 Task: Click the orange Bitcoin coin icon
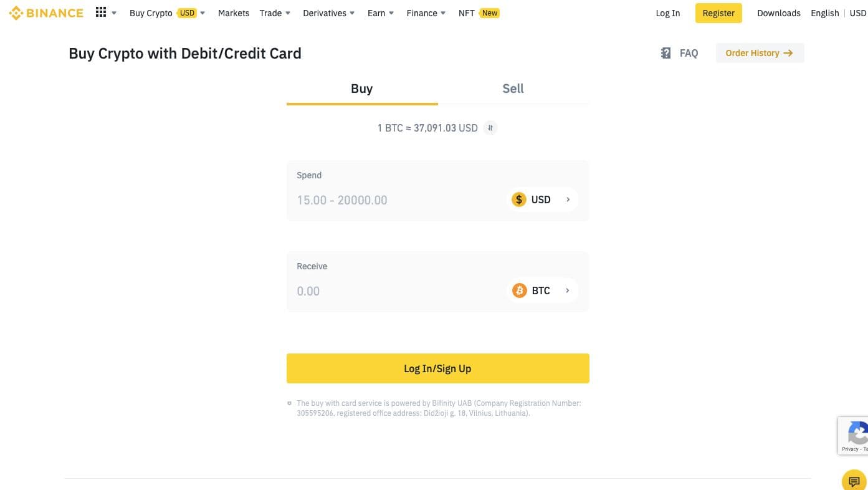(x=519, y=291)
